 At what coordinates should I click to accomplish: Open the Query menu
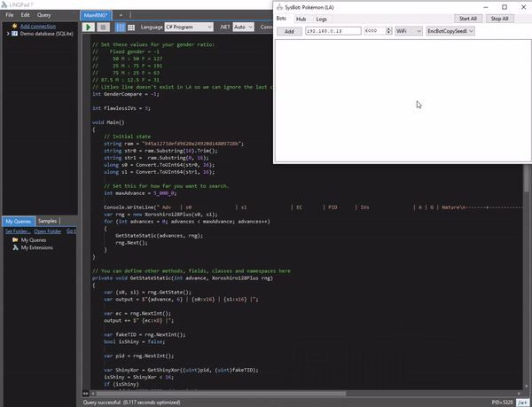pyautogui.click(x=43, y=15)
